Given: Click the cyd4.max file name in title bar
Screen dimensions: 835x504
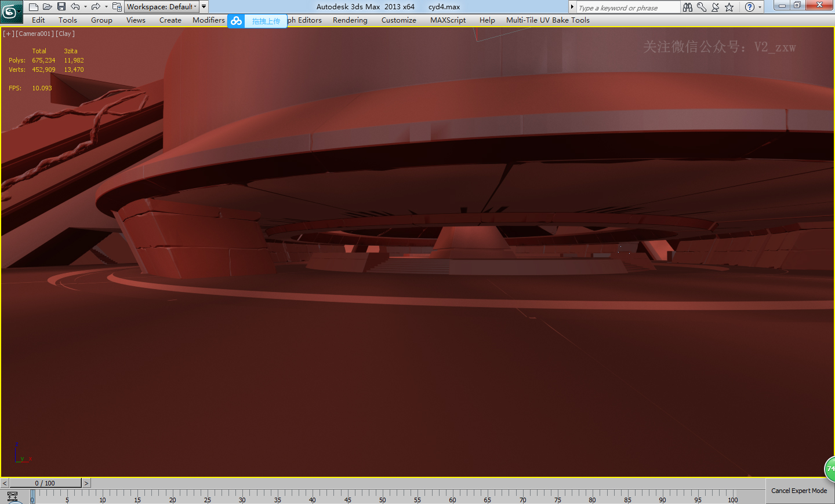Looking at the screenshot, I should 444,7.
